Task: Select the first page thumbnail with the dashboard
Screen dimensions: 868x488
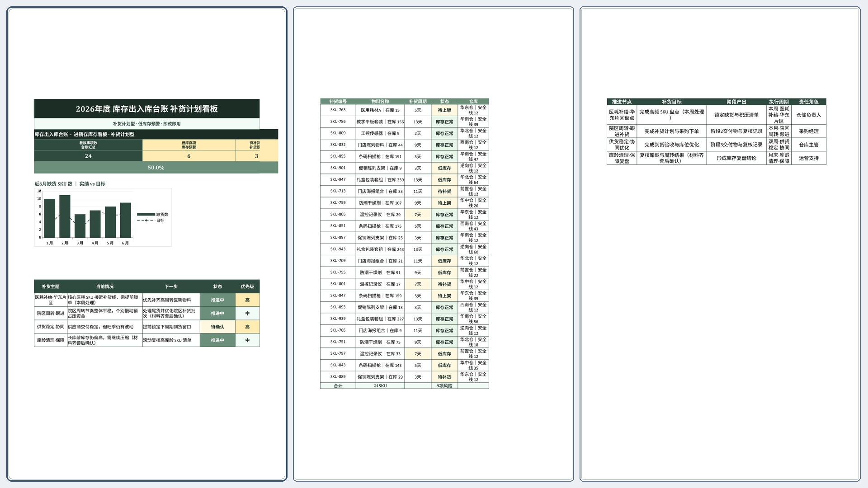Action: point(147,244)
